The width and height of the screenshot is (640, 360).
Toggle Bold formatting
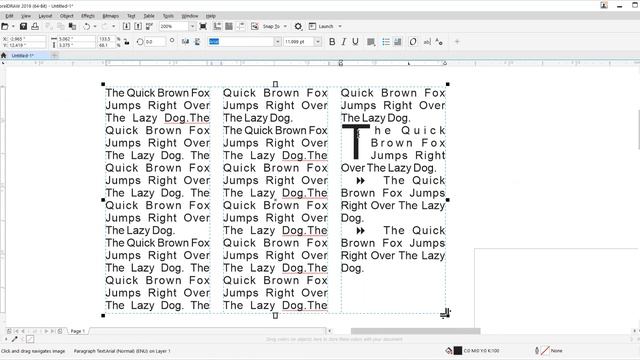coord(332,42)
